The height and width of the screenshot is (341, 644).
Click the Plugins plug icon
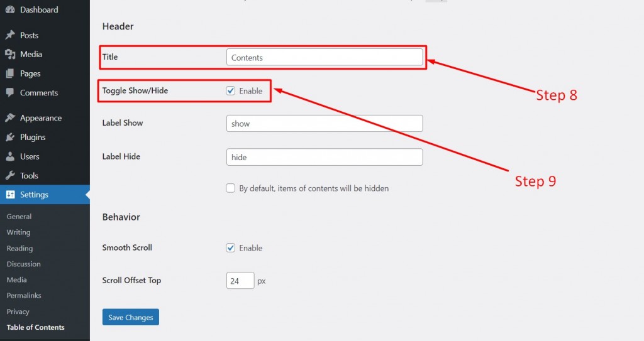tap(10, 137)
